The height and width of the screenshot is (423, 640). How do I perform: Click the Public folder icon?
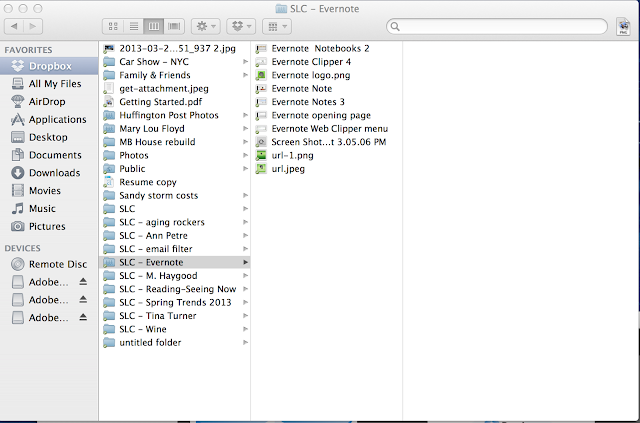coord(109,169)
